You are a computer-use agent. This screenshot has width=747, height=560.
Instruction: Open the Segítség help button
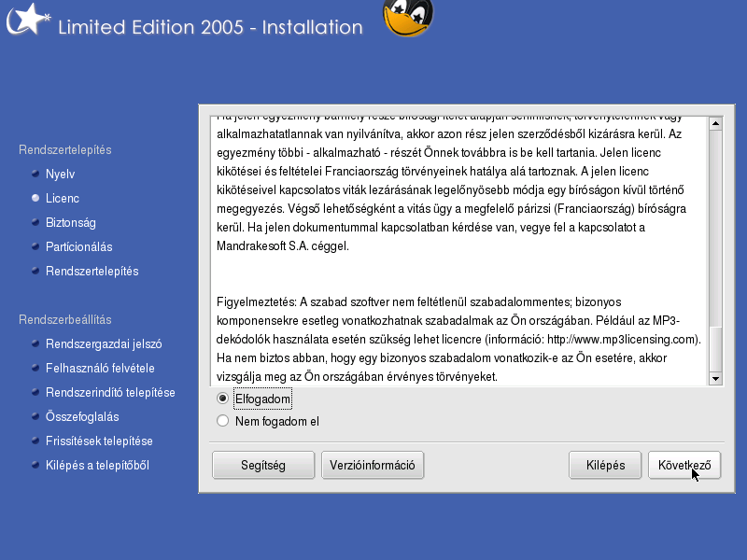[x=263, y=465]
